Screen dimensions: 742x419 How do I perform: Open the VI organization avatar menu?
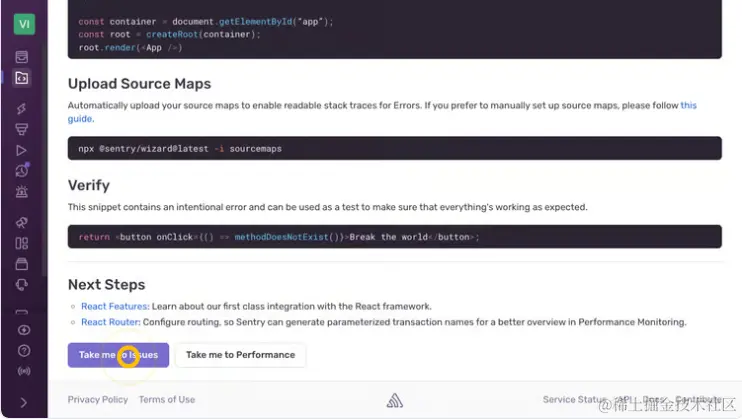coord(24,24)
